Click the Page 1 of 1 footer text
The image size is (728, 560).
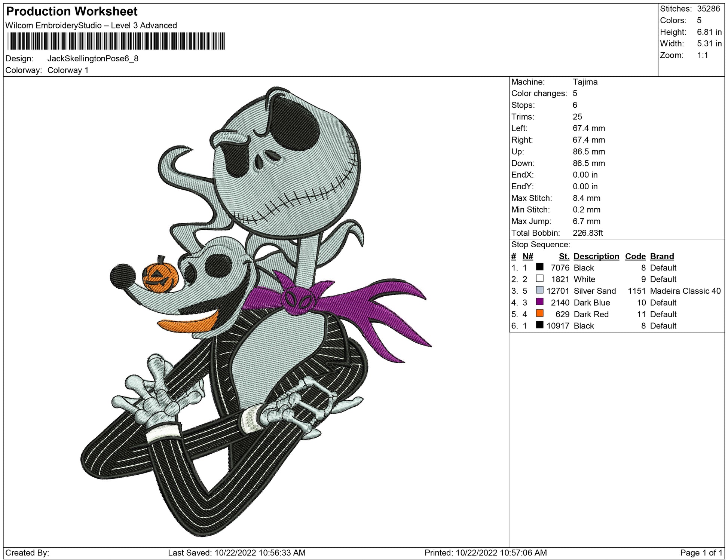point(701,553)
